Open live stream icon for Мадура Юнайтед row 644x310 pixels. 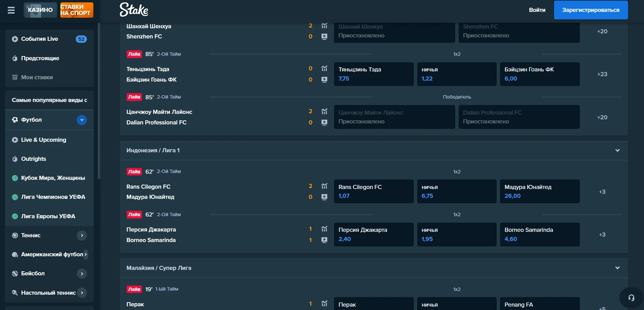[x=324, y=197]
